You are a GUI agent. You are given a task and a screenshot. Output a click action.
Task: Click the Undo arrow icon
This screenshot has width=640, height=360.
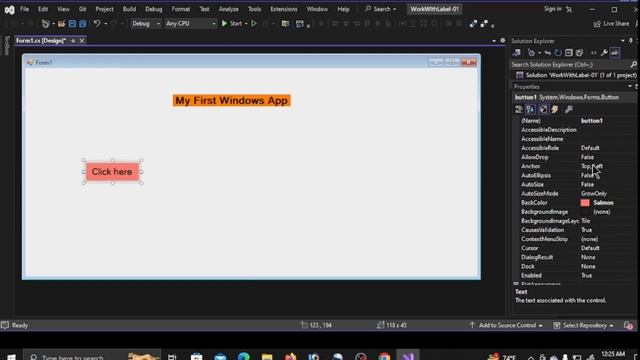97,24
